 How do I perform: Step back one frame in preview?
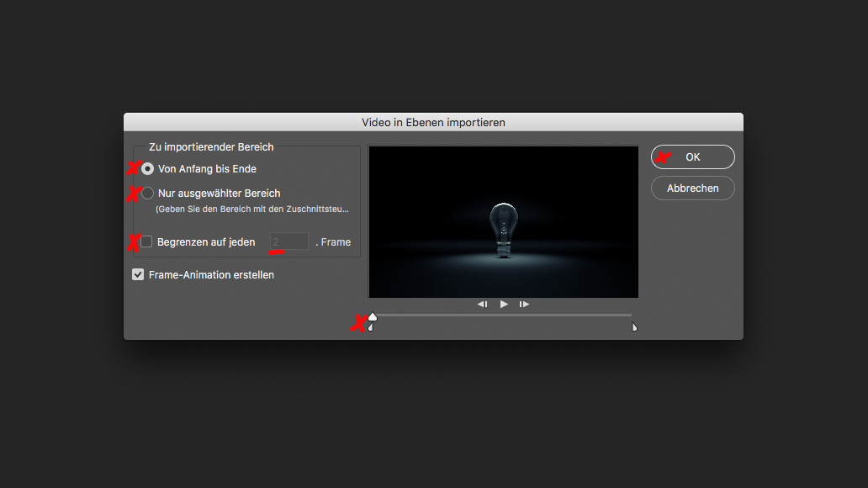click(483, 304)
